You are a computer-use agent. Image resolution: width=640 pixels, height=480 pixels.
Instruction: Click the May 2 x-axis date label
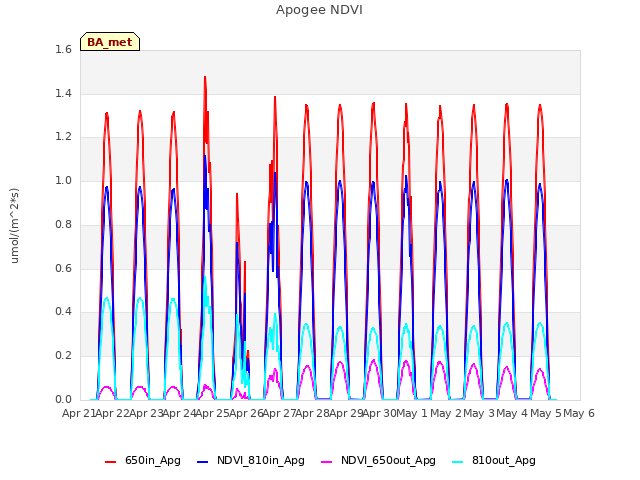pyautogui.click(x=446, y=413)
